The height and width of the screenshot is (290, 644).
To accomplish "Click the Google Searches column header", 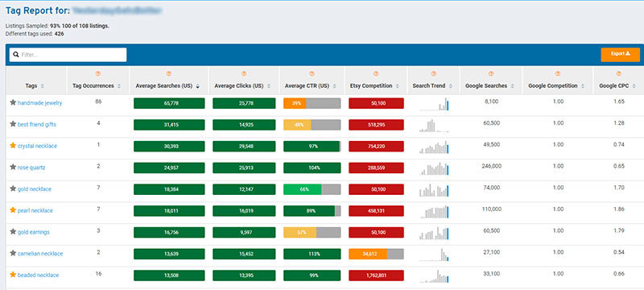I will [486, 86].
